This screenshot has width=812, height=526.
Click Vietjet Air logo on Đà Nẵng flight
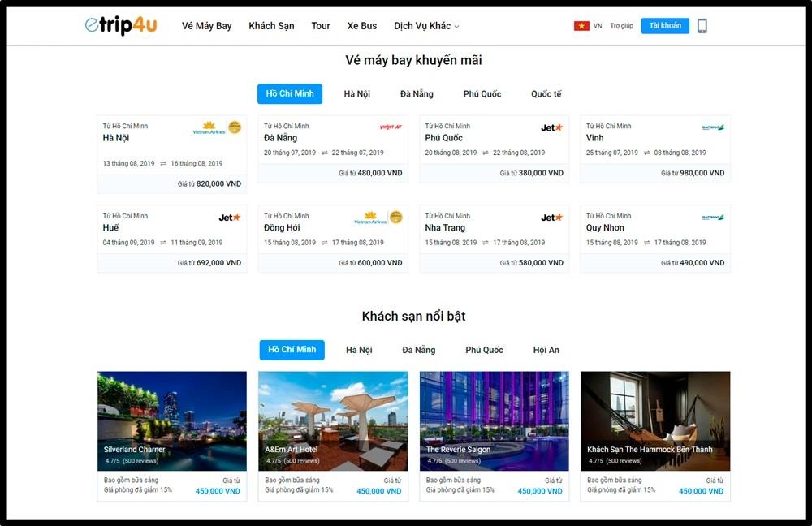pos(391,127)
